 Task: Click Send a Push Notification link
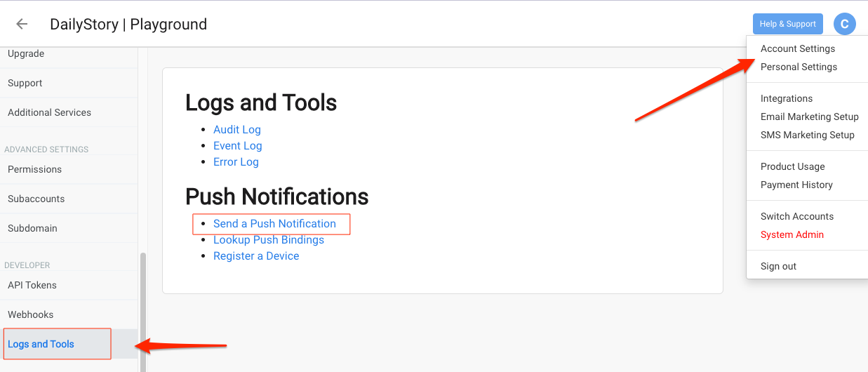(x=274, y=224)
